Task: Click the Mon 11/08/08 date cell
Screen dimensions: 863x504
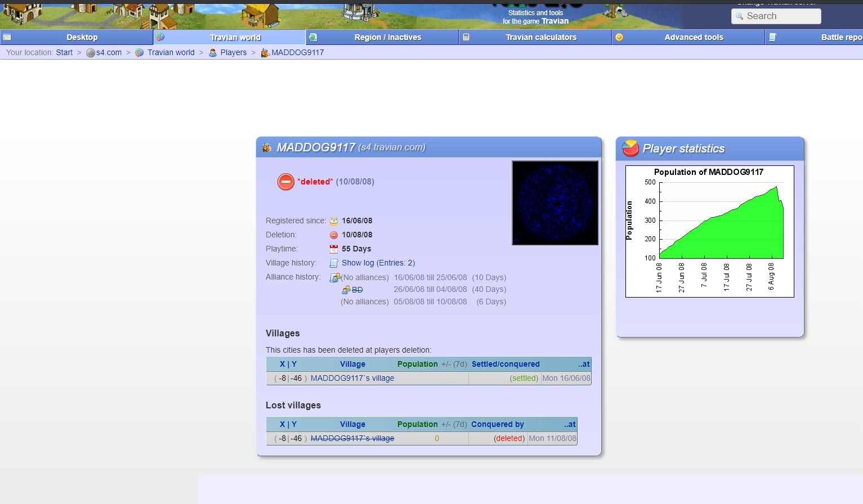Action: [x=553, y=438]
